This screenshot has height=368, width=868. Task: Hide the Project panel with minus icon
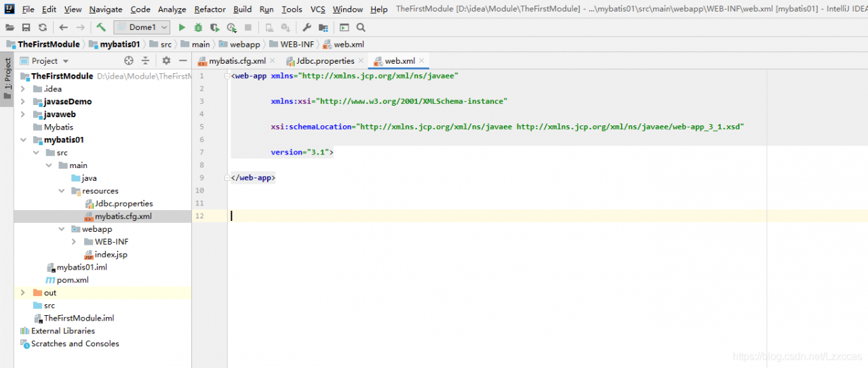point(182,60)
